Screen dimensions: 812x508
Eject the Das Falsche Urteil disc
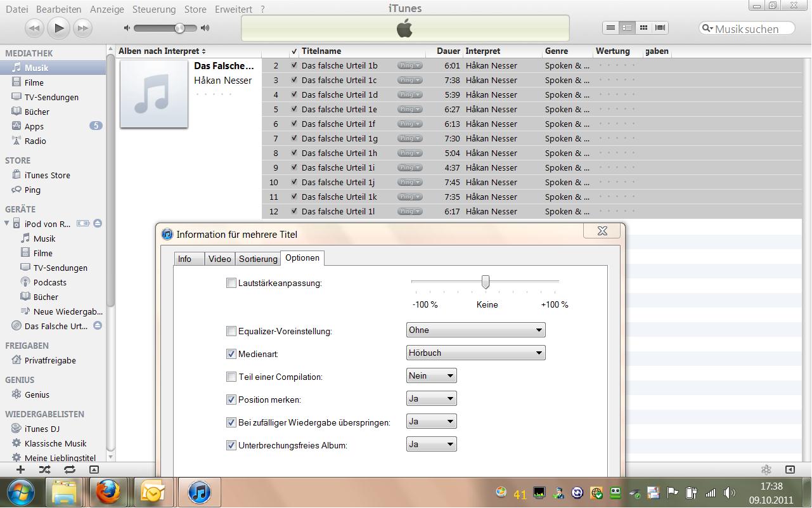point(98,326)
